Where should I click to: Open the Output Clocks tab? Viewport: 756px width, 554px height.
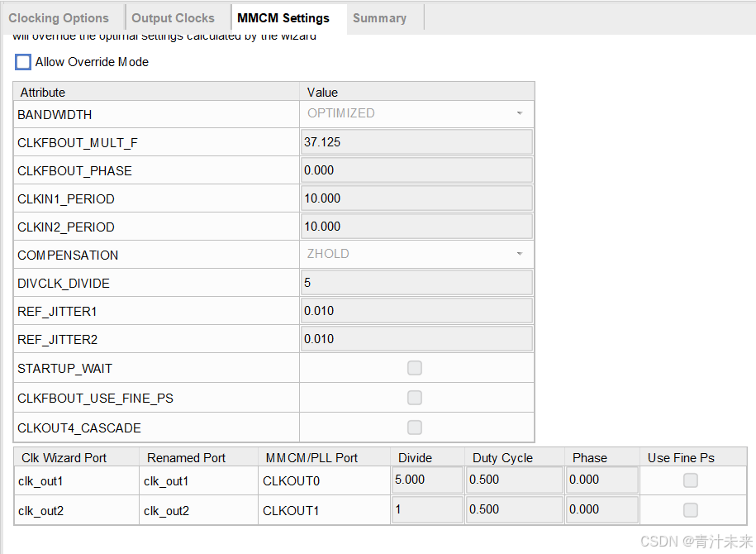(174, 17)
